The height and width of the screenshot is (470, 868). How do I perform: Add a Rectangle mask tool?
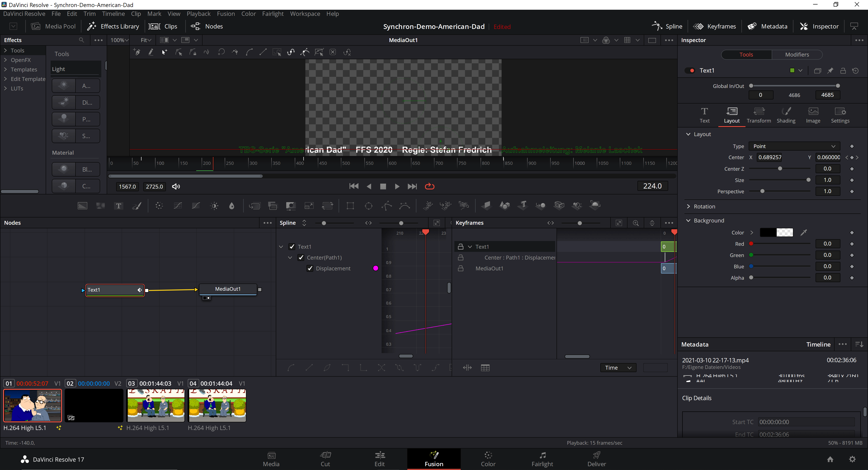(x=350, y=205)
